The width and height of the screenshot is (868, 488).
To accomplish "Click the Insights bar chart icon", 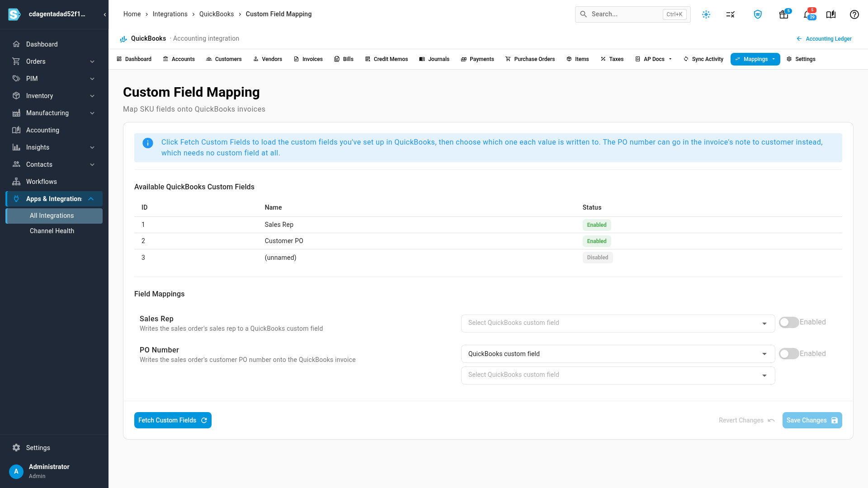I will [x=16, y=147].
